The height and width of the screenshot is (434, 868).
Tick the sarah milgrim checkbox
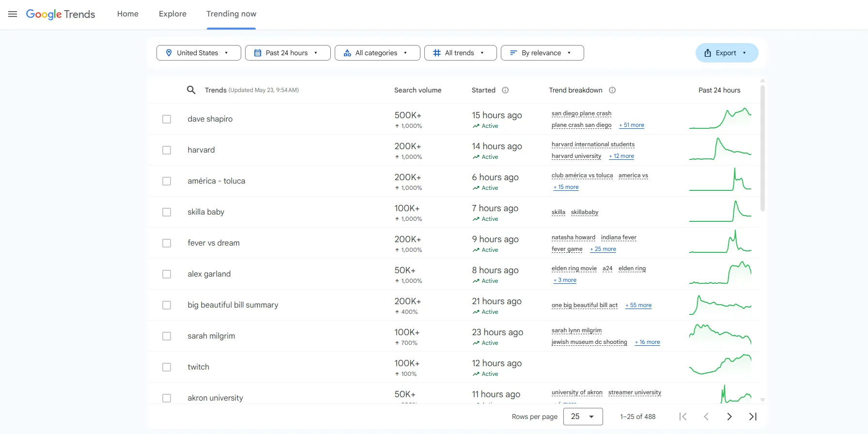[x=167, y=336]
